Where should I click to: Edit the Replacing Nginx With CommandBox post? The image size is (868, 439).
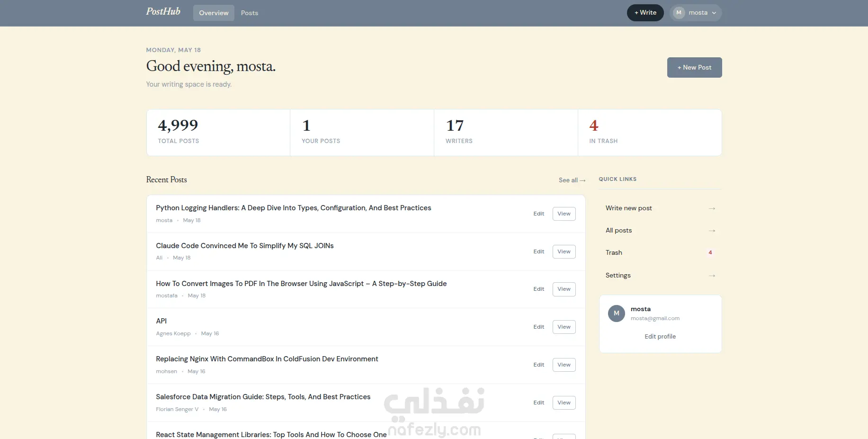click(x=539, y=365)
